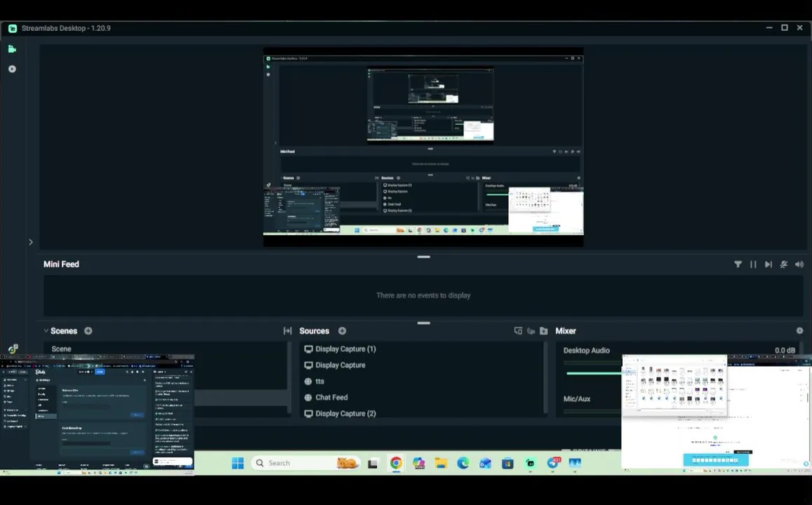Click the globe icon next to tts
This screenshot has height=505, width=812.
click(308, 382)
